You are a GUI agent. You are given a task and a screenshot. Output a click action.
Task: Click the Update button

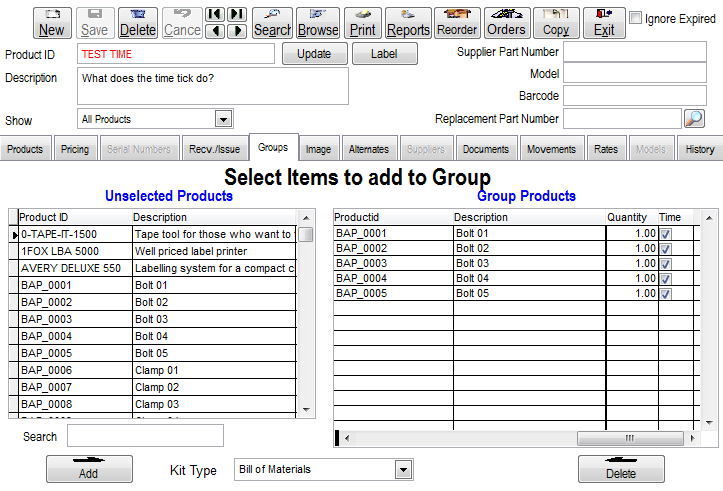coord(314,54)
